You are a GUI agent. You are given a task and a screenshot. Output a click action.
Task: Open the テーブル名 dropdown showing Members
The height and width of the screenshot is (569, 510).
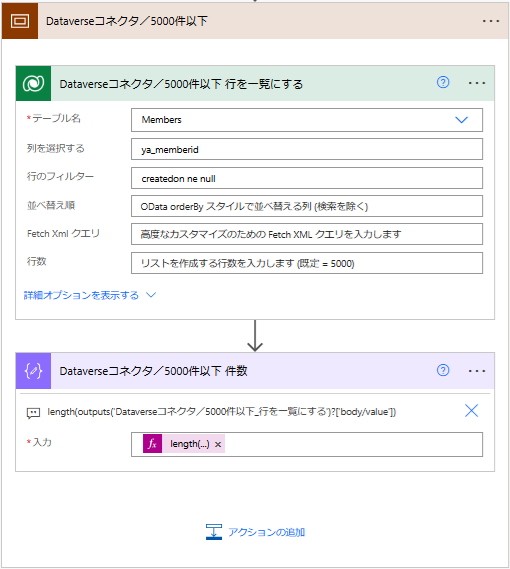pyautogui.click(x=307, y=120)
